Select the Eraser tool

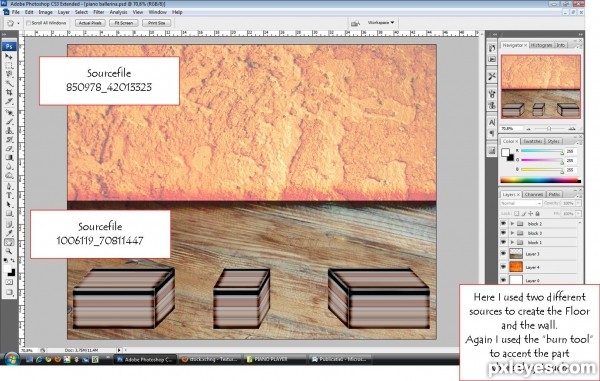pos(9,149)
